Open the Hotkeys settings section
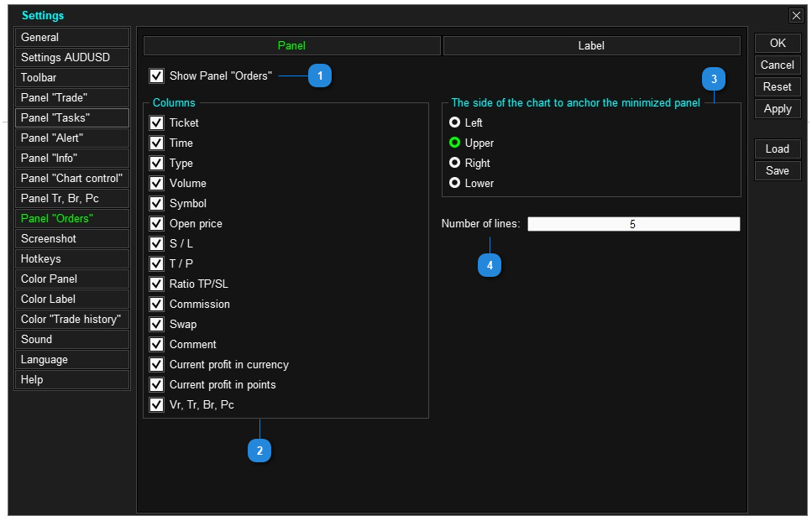The width and height of the screenshot is (812, 521). coord(72,259)
